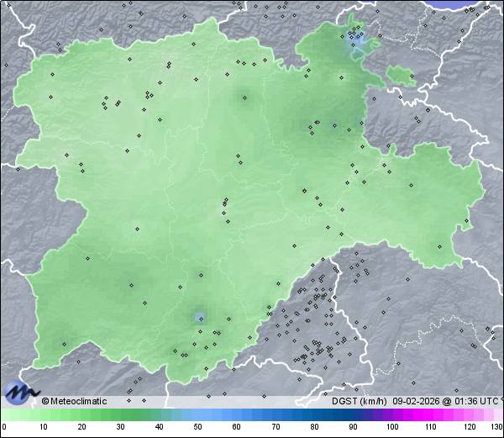
Task: Select the dark blue 80 km/h scale swatch
Action: click(314, 415)
